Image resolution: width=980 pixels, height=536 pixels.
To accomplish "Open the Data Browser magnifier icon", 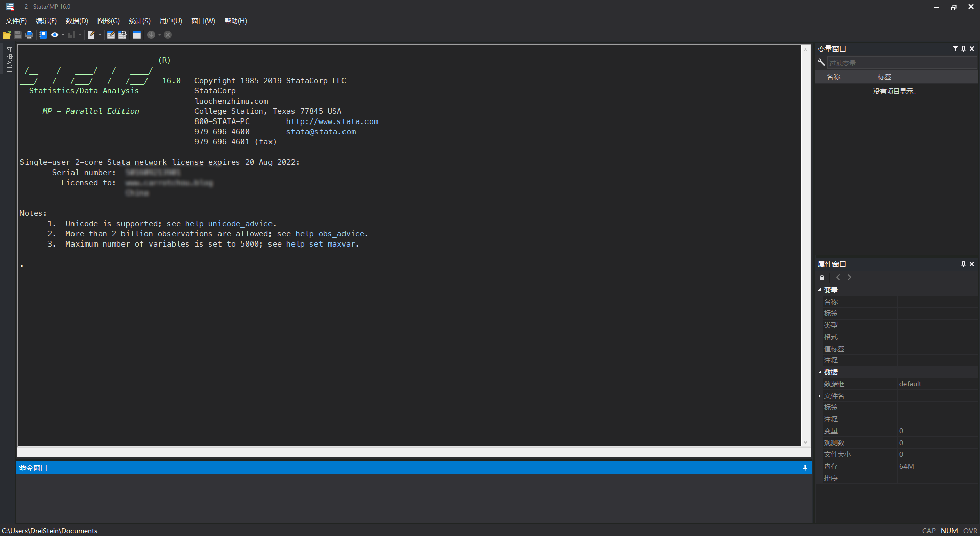I will click(122, 35).
